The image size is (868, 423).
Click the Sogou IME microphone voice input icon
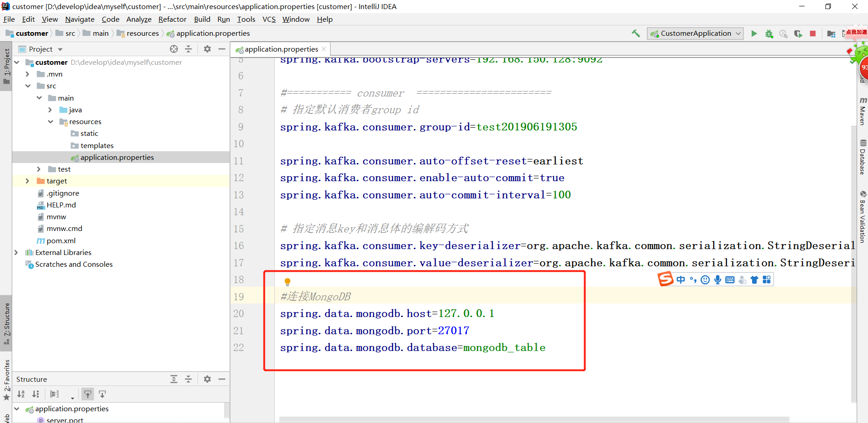[718, 280]
